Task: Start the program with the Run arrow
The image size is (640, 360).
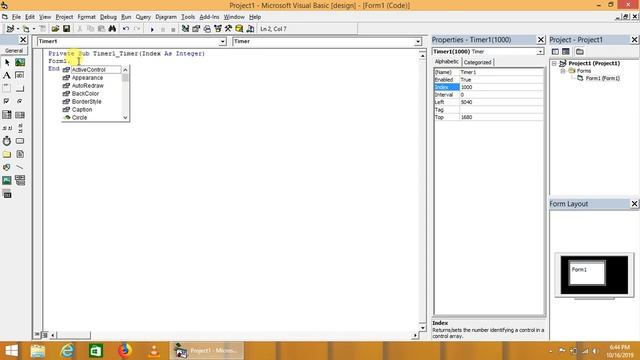Action: (x=152, y=29)
